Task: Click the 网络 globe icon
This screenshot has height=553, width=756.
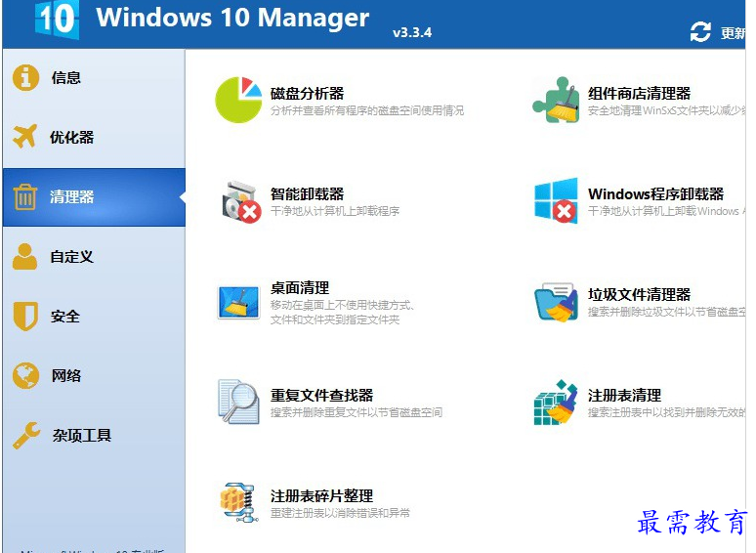Action: click(25, 375)
